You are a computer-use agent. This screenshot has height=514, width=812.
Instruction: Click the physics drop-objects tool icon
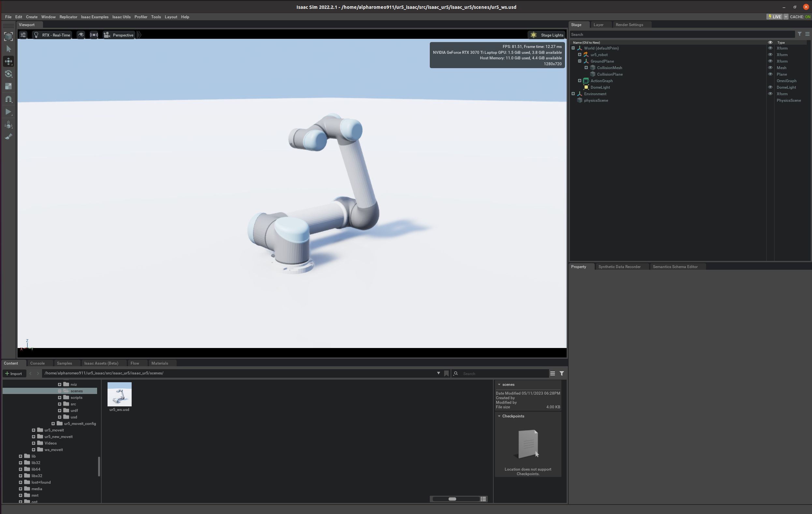[8, 125]
